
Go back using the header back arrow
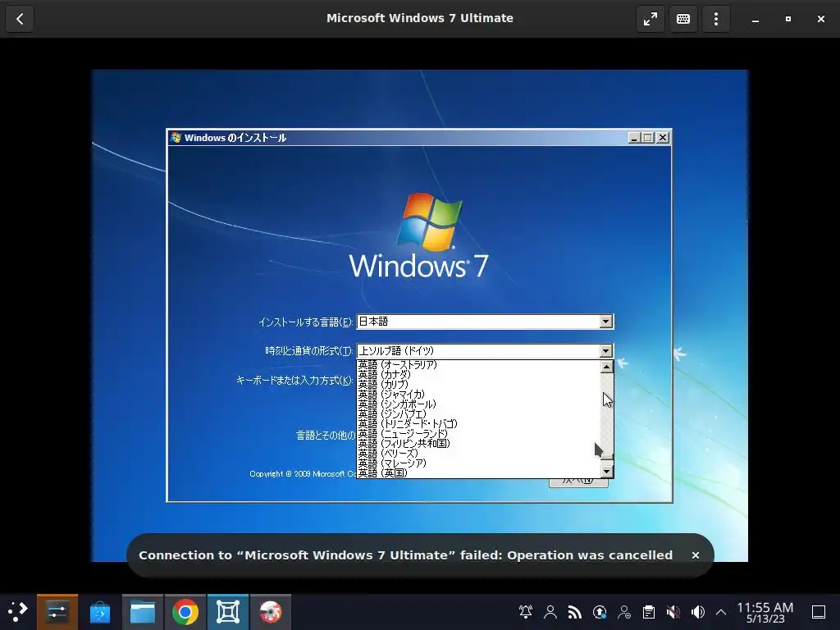pyautogui.click(x=20, y=19)
